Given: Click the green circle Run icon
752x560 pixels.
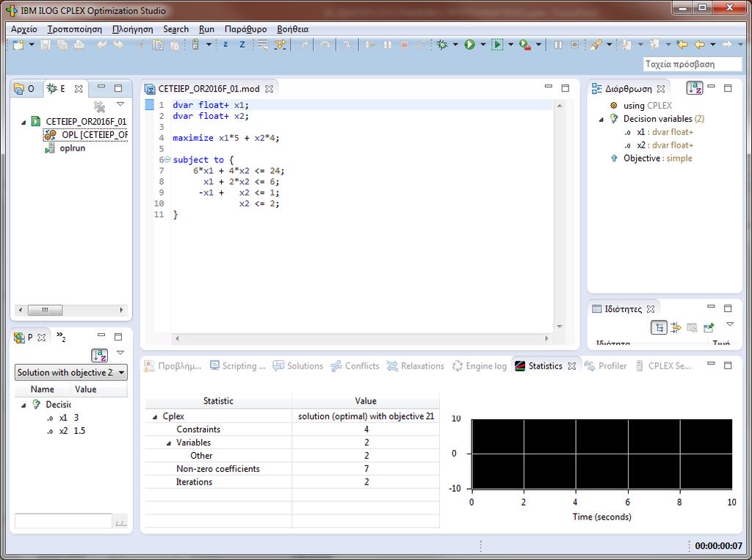Looking at the screenshot, I should coord(470,45).
